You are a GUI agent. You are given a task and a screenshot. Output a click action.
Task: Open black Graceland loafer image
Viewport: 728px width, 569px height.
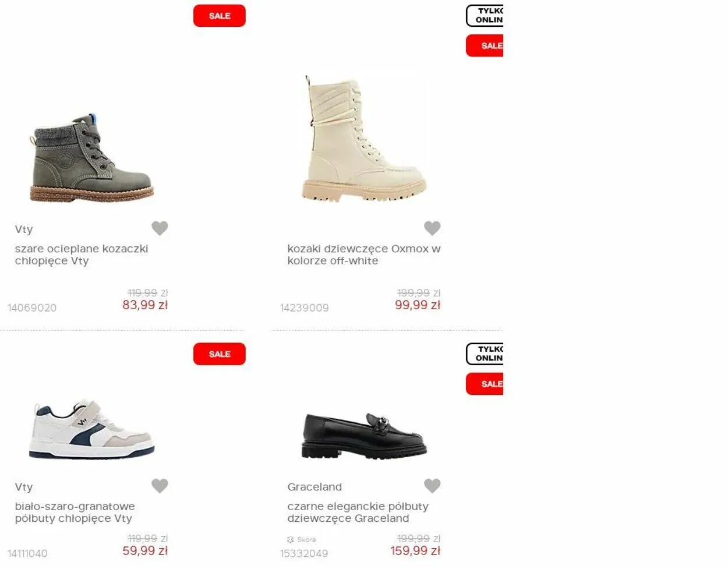pos(364,436)
